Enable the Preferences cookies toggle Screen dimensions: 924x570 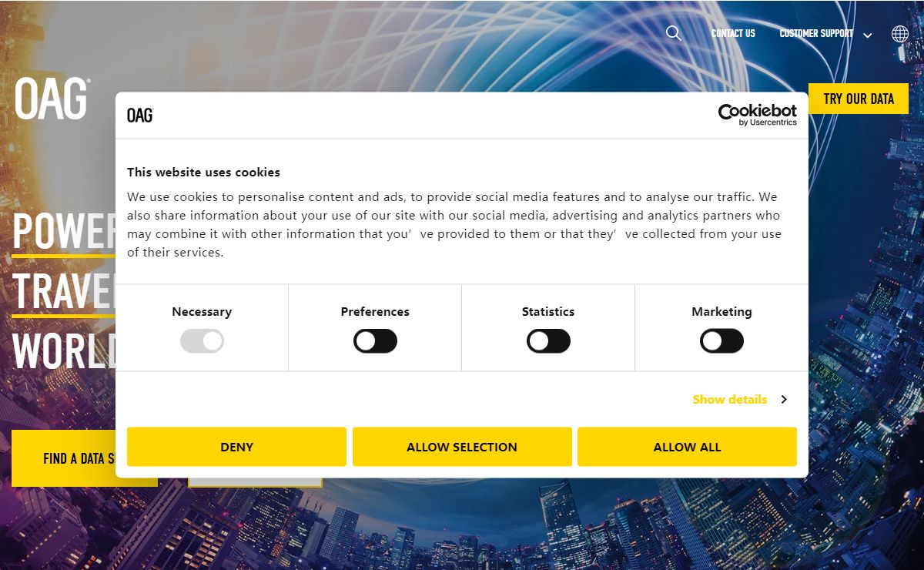375,340
